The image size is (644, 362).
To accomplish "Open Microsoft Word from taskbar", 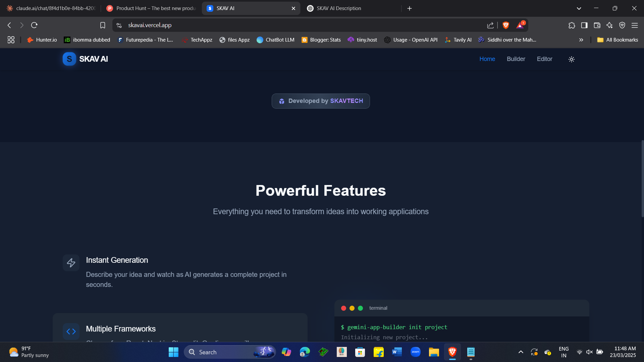I will click(397, 352).
